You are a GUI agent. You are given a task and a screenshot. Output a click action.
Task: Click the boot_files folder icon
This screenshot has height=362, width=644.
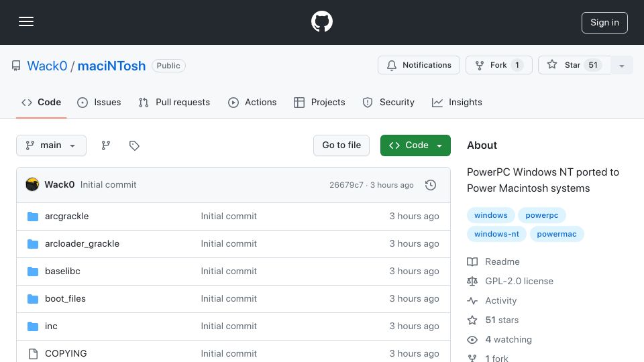click(x=33, y=299)
